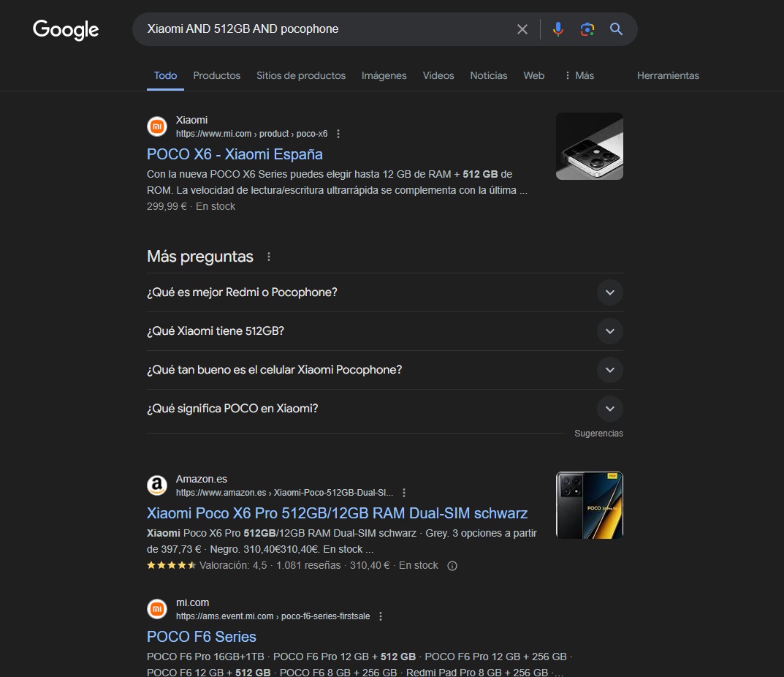The height and width of the screenshot is (677, 784).
Task: Open options menu for POCO F6 result
Action: pyautogui.click(x=381, y=616)
